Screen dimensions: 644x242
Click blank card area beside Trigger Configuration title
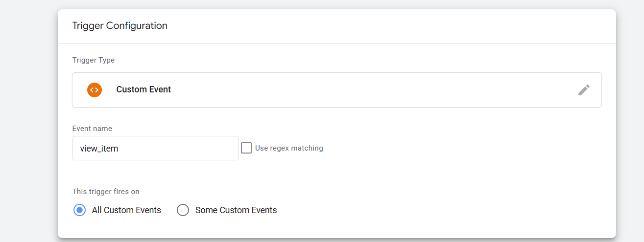click(392, 26)
